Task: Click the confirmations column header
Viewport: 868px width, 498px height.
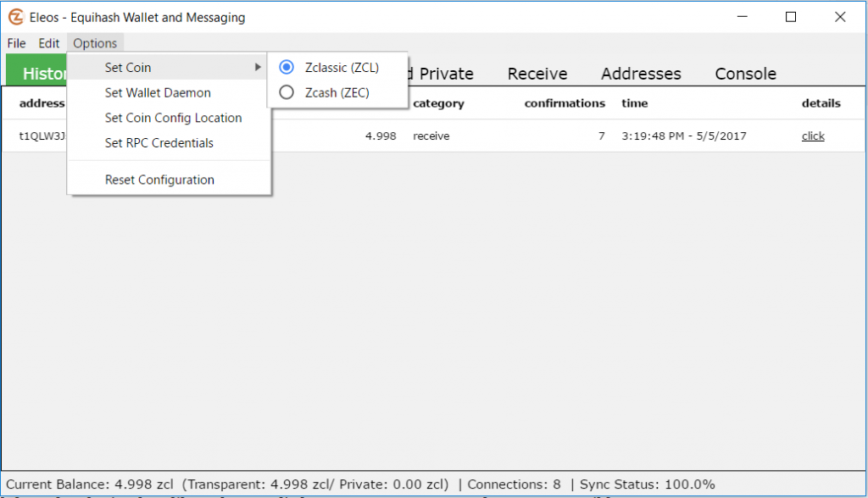Action: click(565, 103)
